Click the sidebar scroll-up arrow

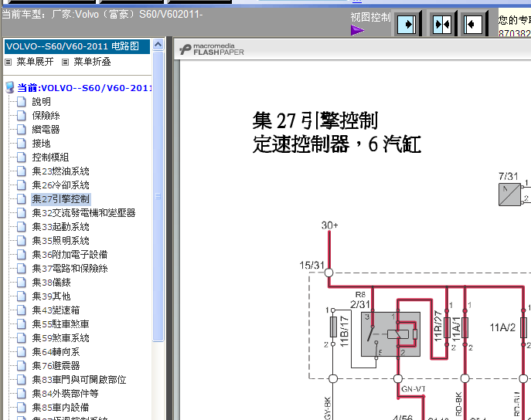[158, 44]
